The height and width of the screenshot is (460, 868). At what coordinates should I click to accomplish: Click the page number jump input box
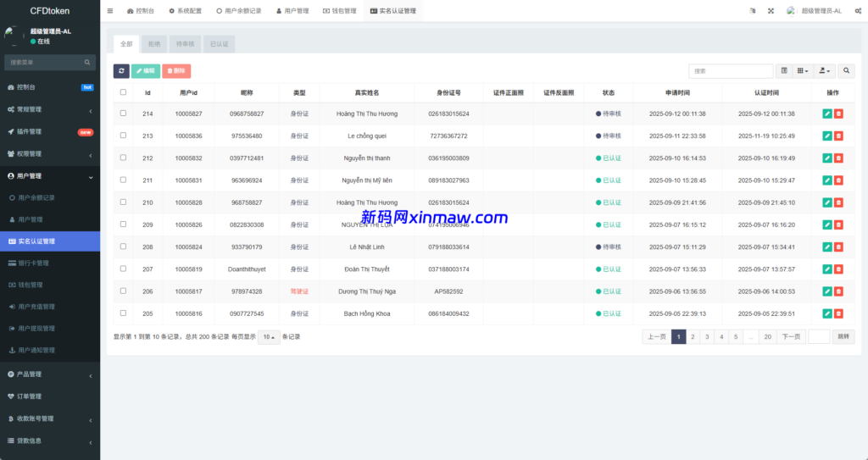pos(819,336)
